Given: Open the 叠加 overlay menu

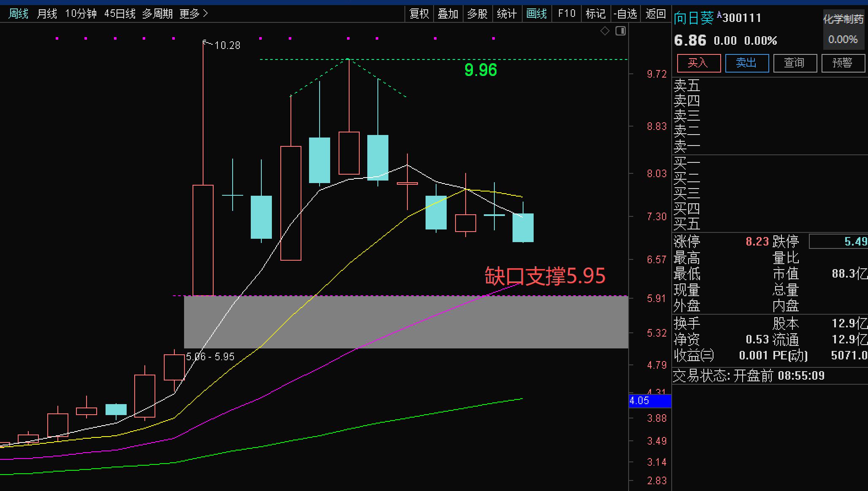Looking at the screenshot, I should [448, 13].
